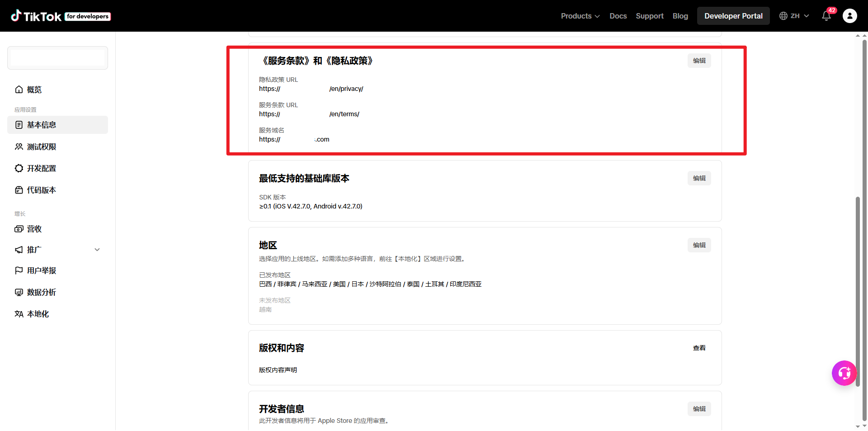Open the ZH language dropdown
The height and width of the screenshot is (431, 868).
point(800,16)
